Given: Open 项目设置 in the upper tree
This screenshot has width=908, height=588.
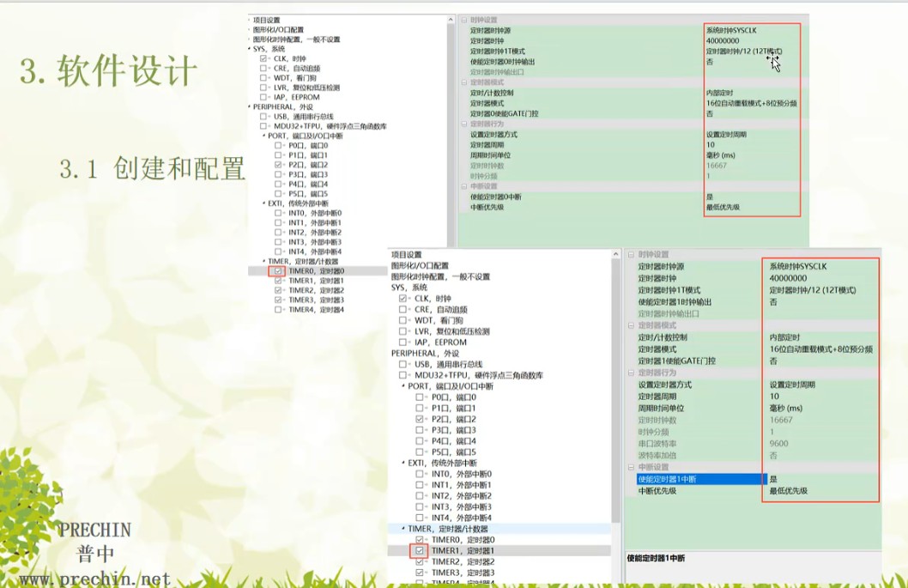Looking at the screenshot, I should [x=266, y=20].
